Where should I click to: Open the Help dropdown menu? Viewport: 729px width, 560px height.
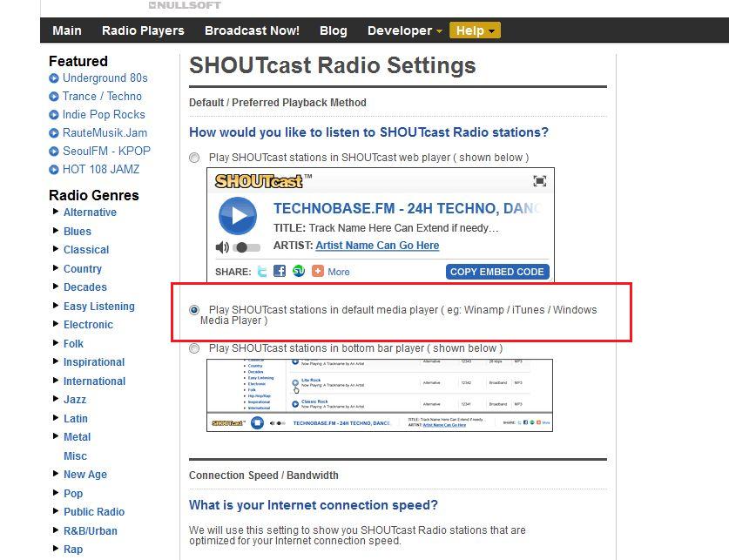click(474, 30)
